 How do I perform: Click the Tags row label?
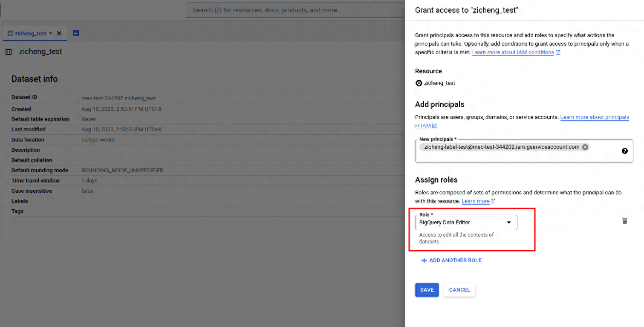(17, 211)
